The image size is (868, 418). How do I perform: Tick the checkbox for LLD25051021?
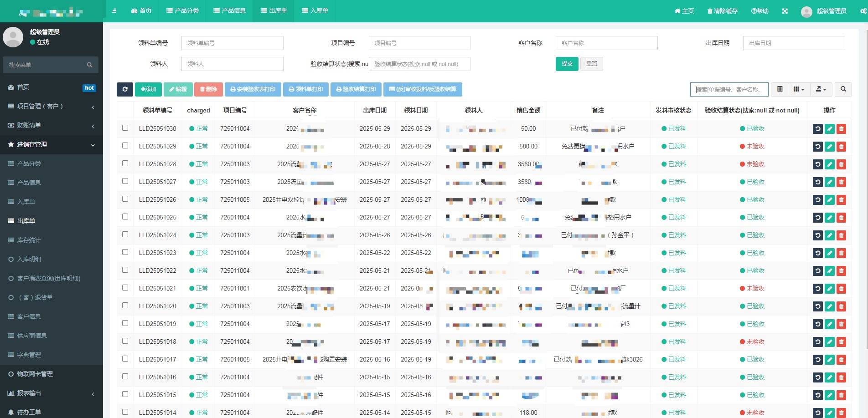(x=125, y=288)
